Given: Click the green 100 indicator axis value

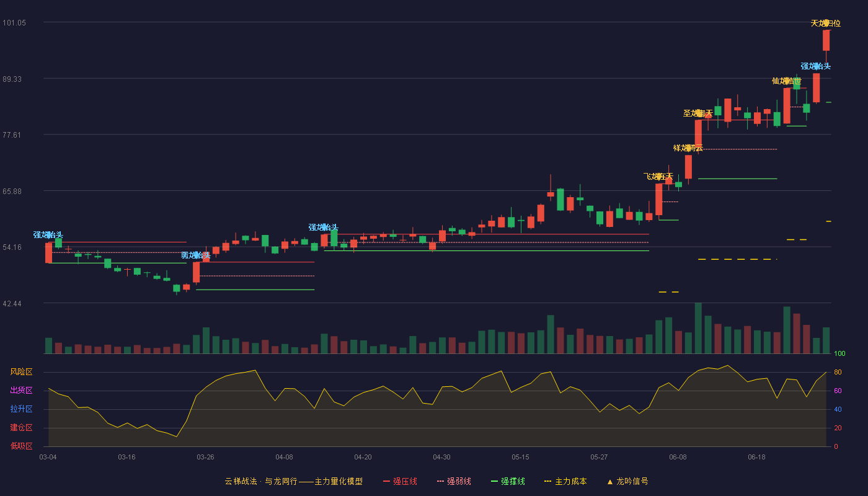Looking at the screenshot, I should pos(839,354).
